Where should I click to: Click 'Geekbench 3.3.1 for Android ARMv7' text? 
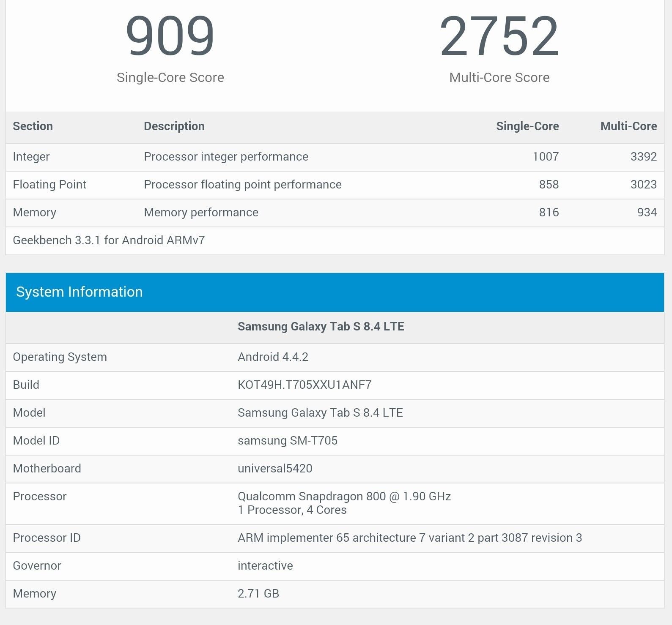tap(109, 240)
